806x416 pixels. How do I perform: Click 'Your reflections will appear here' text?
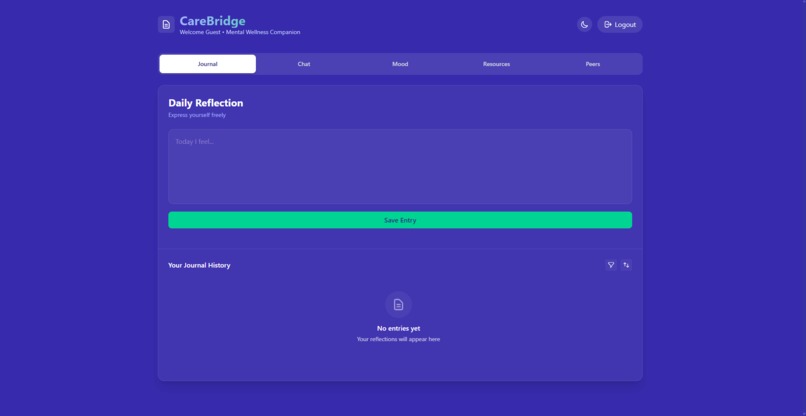click(x=398, y=339)
